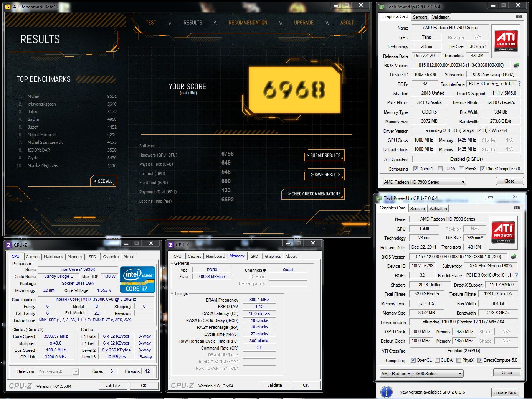This screenshot has height=399, width=532.
Task: Click the Z icon of the CPU-Z memory window
Action: tap(171, 244)
